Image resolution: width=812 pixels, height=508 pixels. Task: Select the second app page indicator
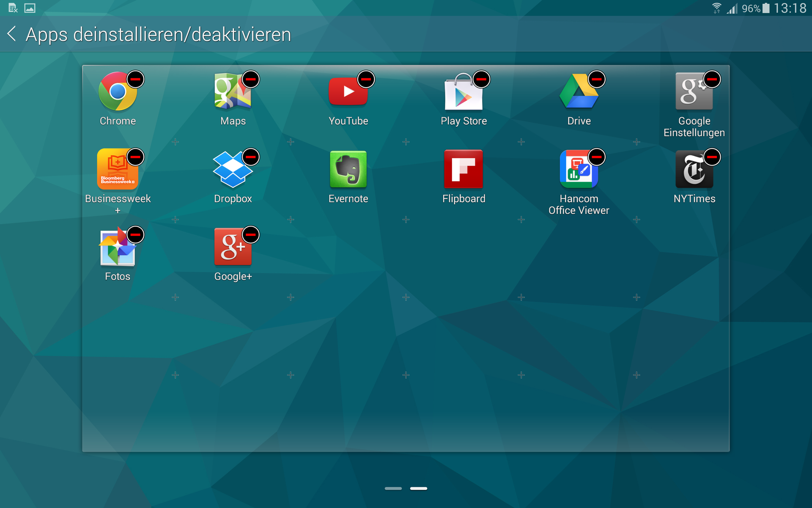coord(419,489)
